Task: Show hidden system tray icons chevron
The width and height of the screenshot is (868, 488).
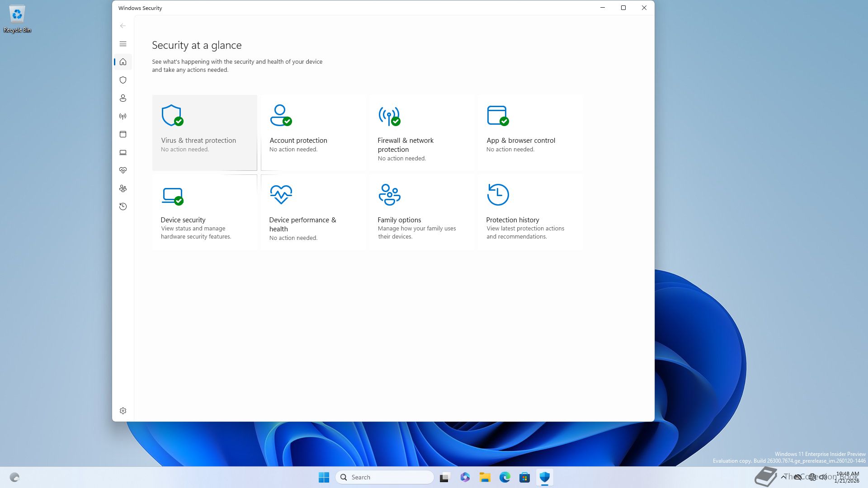Action: point(783,477)
